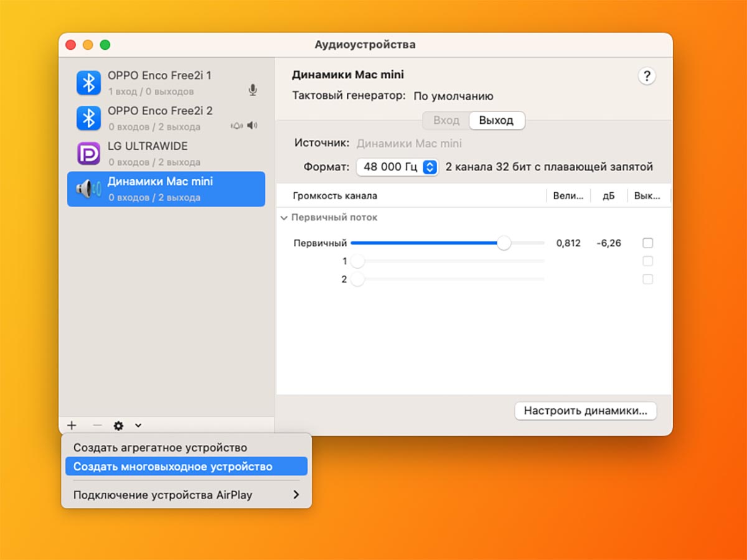Toggle mute checkbox for channel 2

click(647, 279)
